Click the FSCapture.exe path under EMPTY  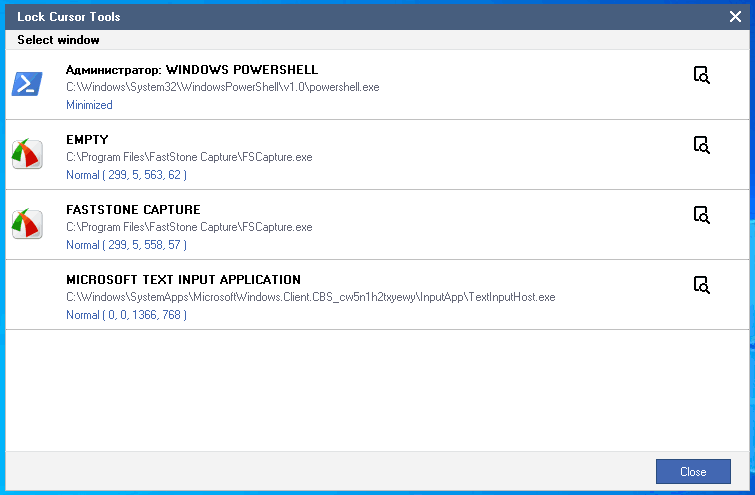[x=189, y=157]
